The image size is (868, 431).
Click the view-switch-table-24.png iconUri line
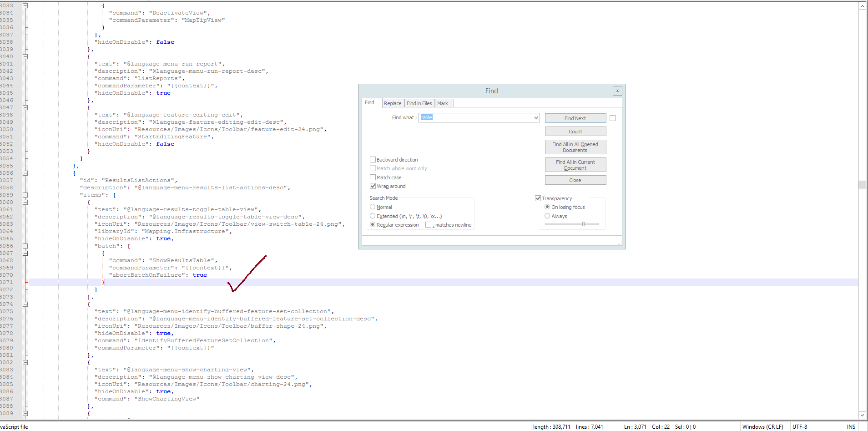[220, 224]
